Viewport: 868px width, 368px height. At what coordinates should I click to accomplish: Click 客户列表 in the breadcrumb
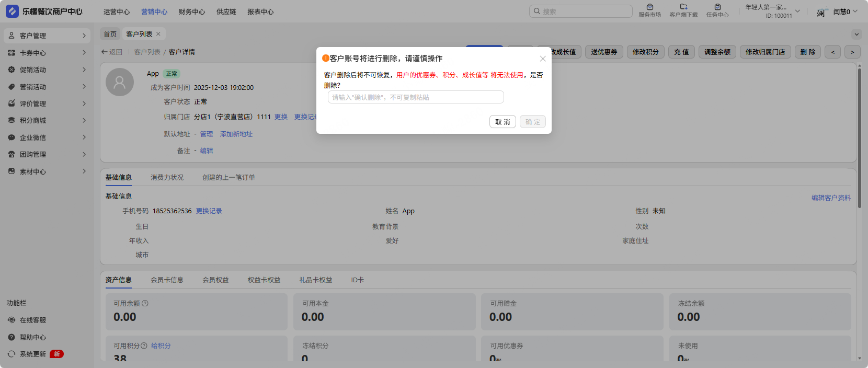(147, 52)
